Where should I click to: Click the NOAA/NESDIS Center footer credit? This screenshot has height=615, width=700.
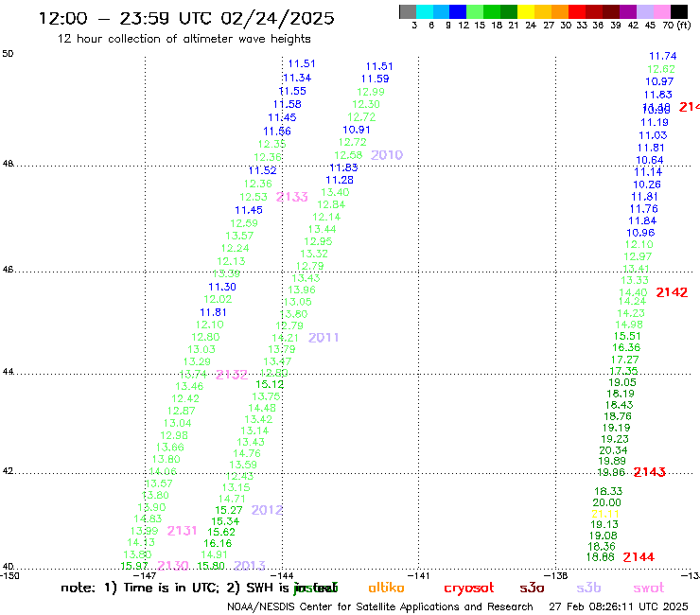click(380, 606)
